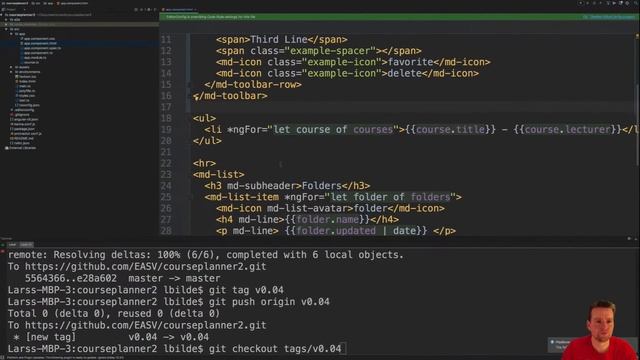
Task: Click the hr tag on line 22
Action: click(204, 163)
